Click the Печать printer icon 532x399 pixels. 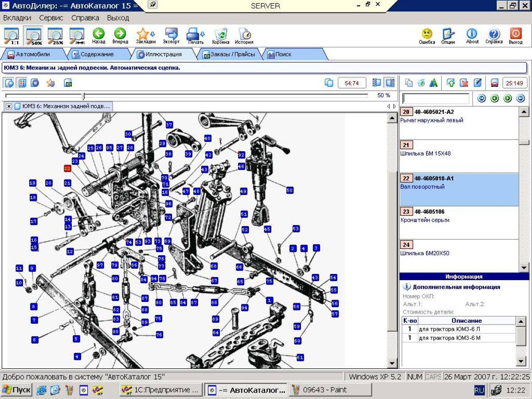point(196,36)
